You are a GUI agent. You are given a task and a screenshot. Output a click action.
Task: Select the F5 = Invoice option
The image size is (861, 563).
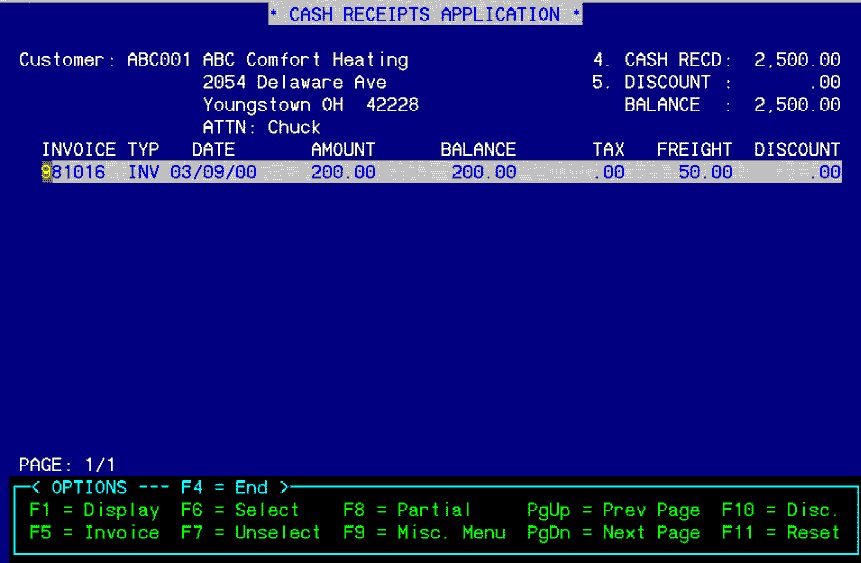[x=94, y=532]
